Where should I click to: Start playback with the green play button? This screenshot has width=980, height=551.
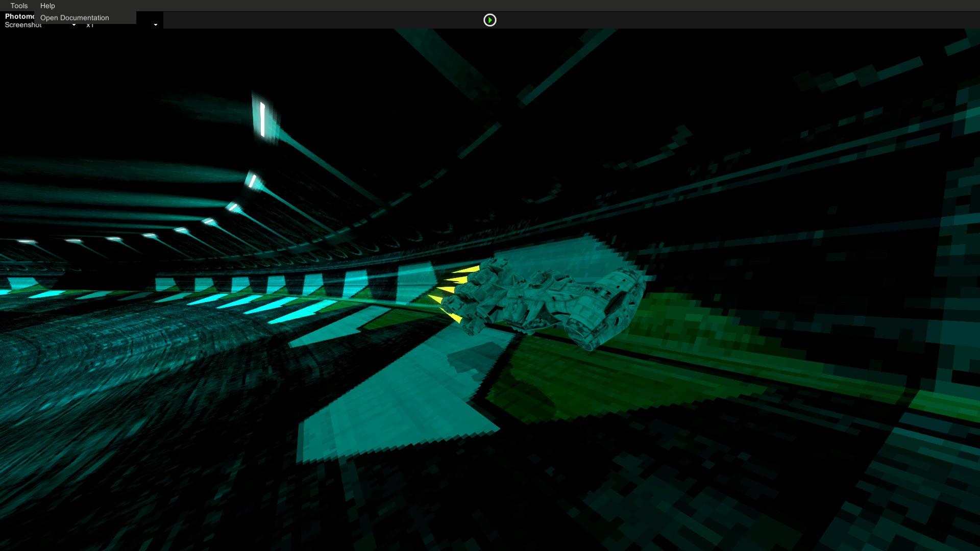[489, 20]
